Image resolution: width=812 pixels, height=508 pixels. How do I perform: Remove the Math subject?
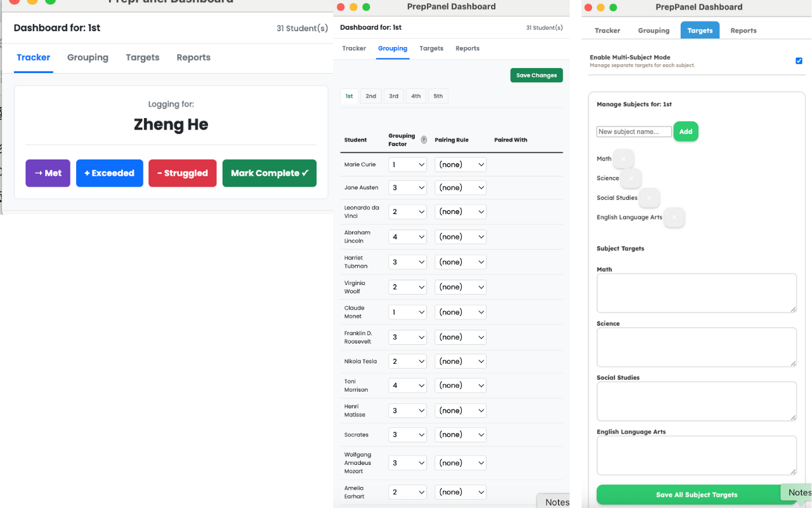[623, 158]
